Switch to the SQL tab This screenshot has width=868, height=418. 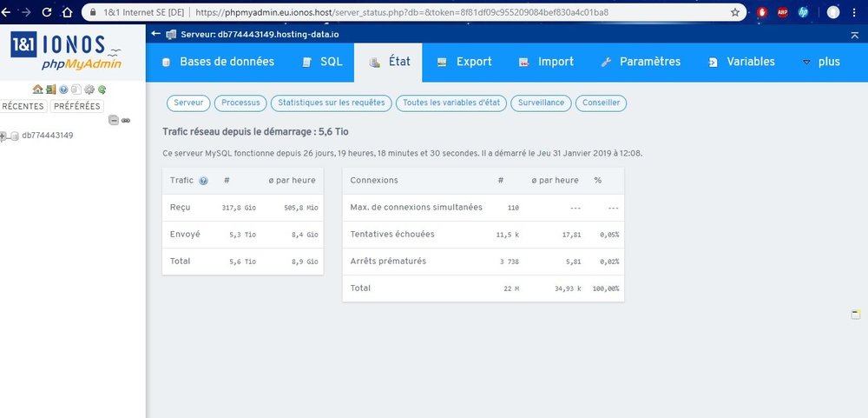pos(322,62)
